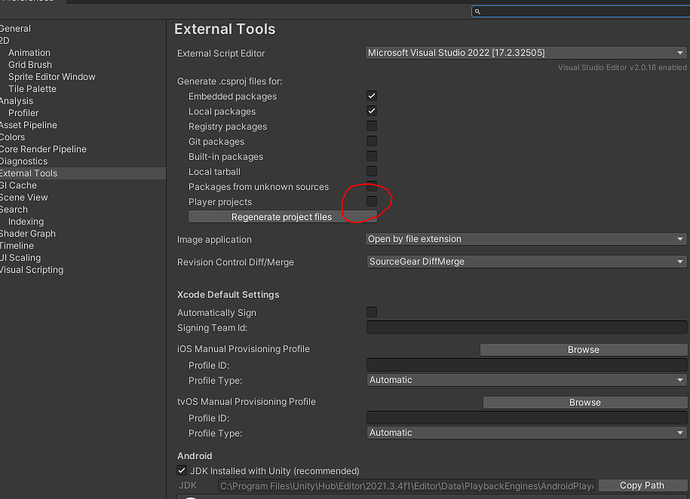Screen dimensions: 690x499
Task: Go to Shader Graph preferences
Action: pyautogui.click(x=29, y=233)
